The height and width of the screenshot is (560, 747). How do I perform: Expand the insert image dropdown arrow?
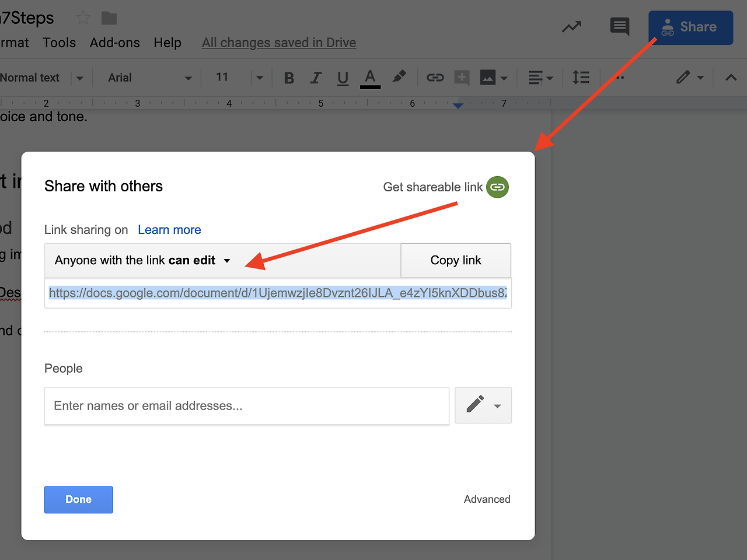(504, 78)
